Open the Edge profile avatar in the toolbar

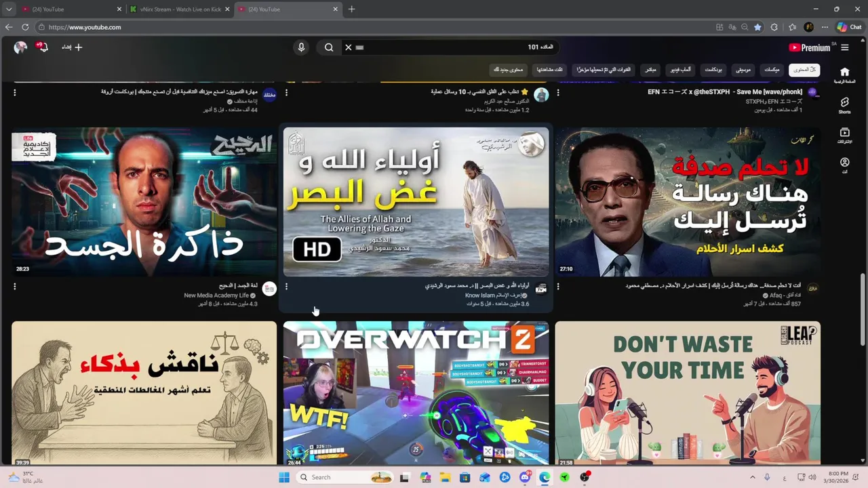[x=808, y=27]
